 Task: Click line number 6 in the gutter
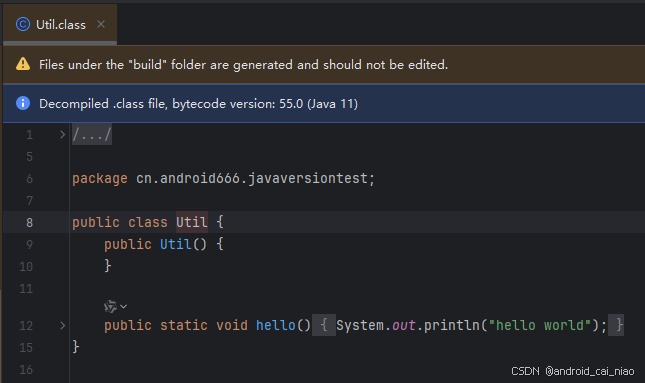[29, 179]
